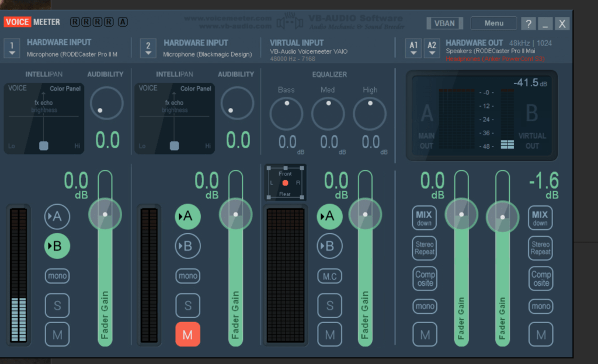The width and height of the screenshot is (598, 364).
Task: Click VB-Audio Voicemeeter VAIO label
Action: pyautogui.click(x=308, y=51)
